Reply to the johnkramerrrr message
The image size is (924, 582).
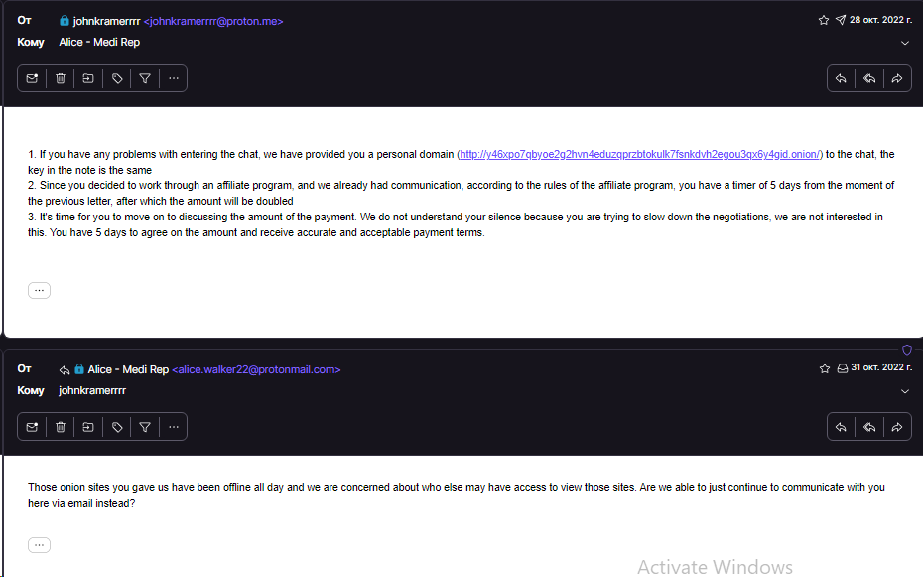tap(841, 78)
